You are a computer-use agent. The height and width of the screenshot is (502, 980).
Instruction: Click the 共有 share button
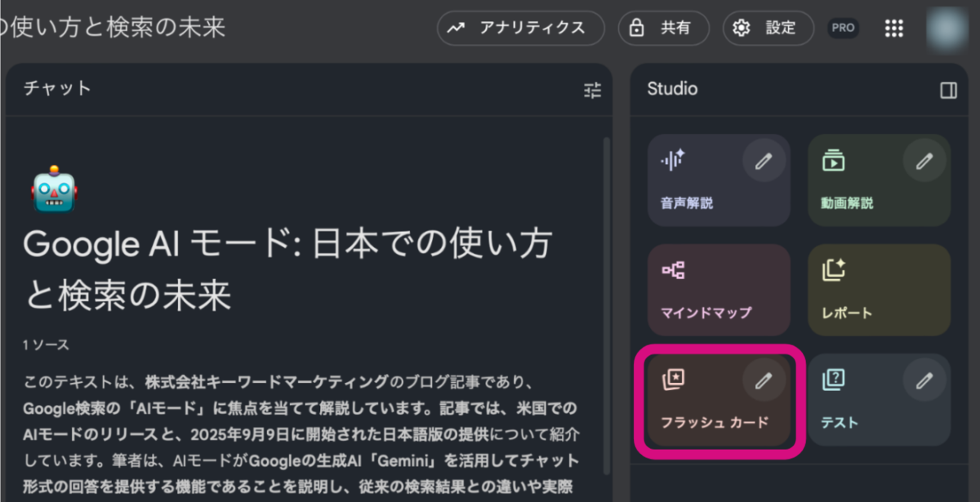(x=663, y=28)
